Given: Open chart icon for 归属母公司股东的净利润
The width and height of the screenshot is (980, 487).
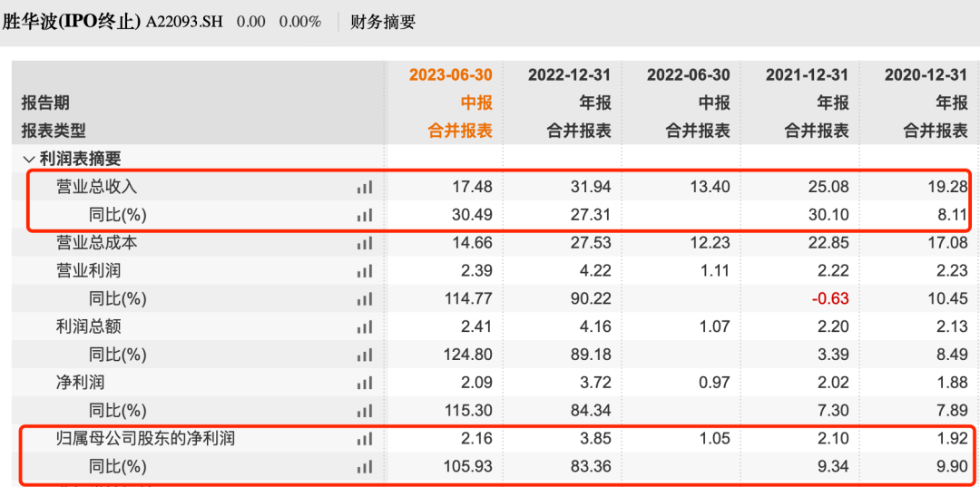Looking at the screenshot, I should click(x=364, y=439).
